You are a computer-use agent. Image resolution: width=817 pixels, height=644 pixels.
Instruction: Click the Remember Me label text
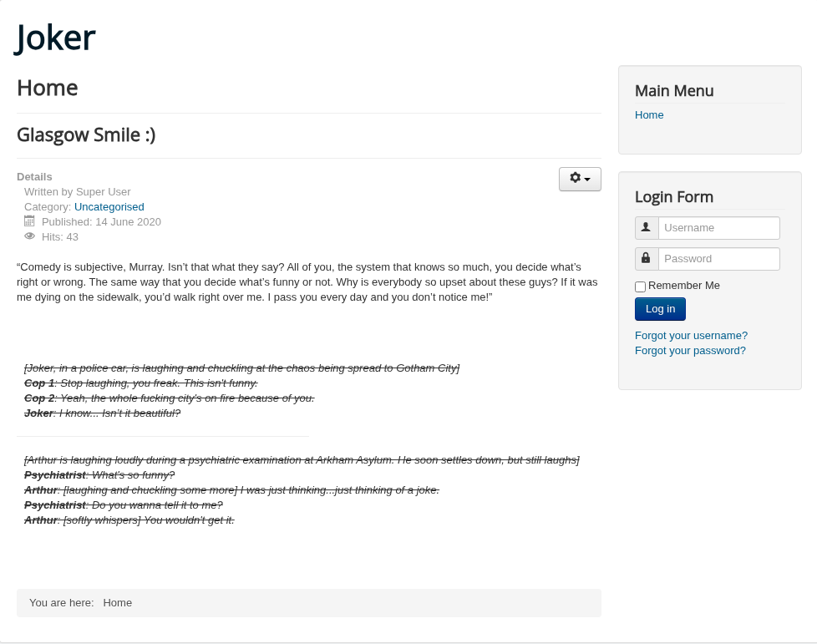[x=683, y=286]
